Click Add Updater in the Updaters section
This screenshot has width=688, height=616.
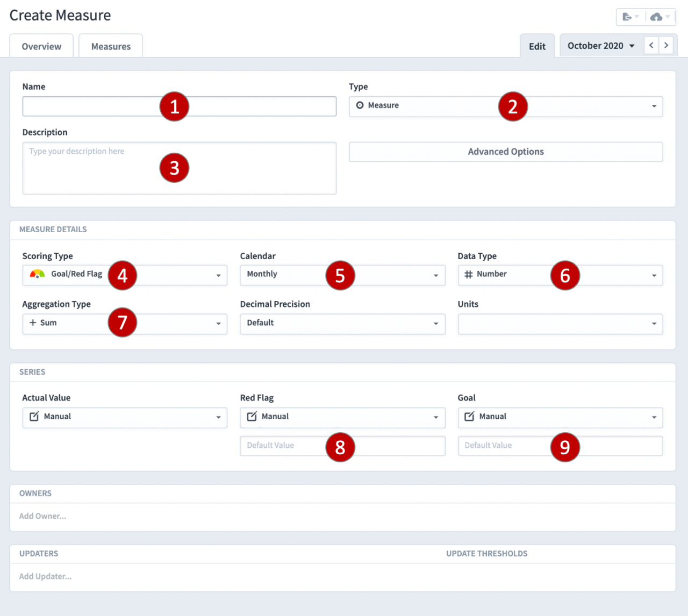tap(45, 576)
